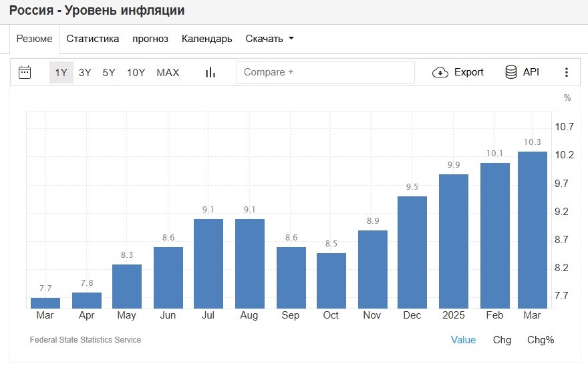Click the Dec bar labeled 9.5
Image resolution: width=588 pixels, height=368 pixels.
tap(412, 252)
